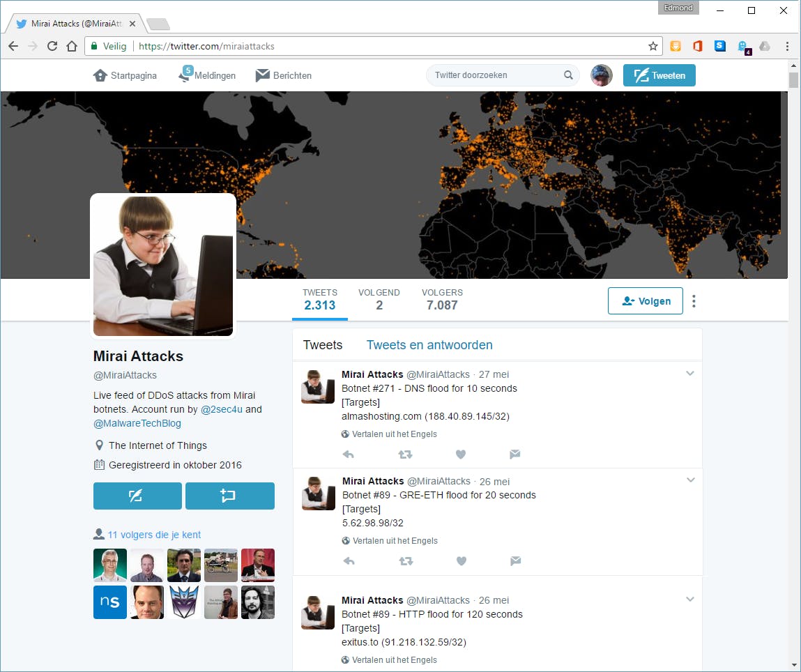Open the @2sec4u profile link

pos(221,409)
